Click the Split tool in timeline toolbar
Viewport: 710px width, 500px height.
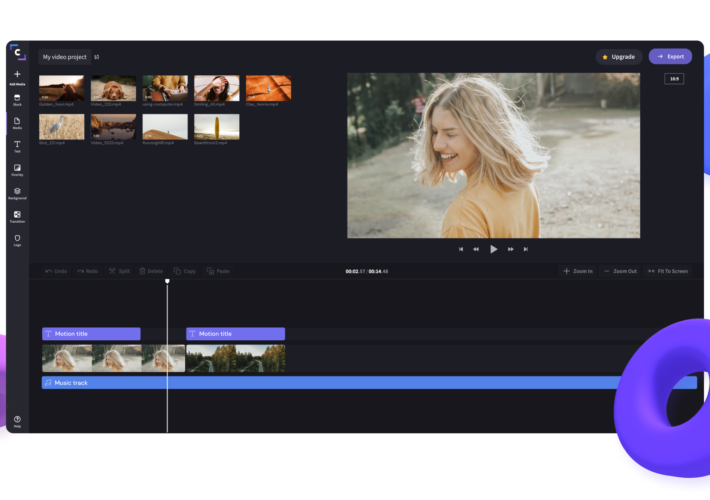click(x=118, y=271)
